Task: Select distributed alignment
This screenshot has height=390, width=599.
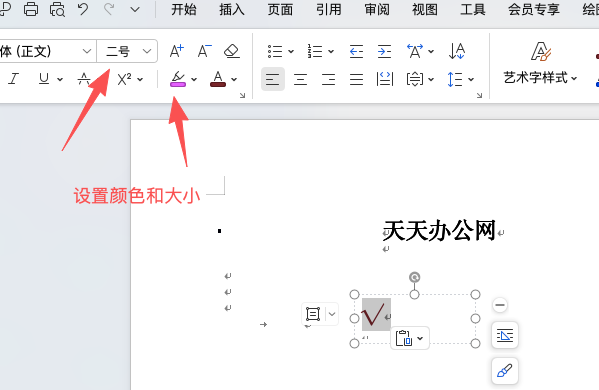Action: click(385, 79)
